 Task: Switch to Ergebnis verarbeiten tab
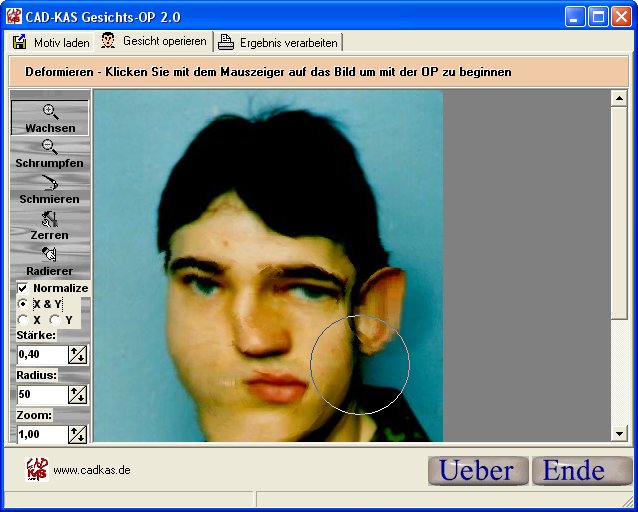click(280, 42)
